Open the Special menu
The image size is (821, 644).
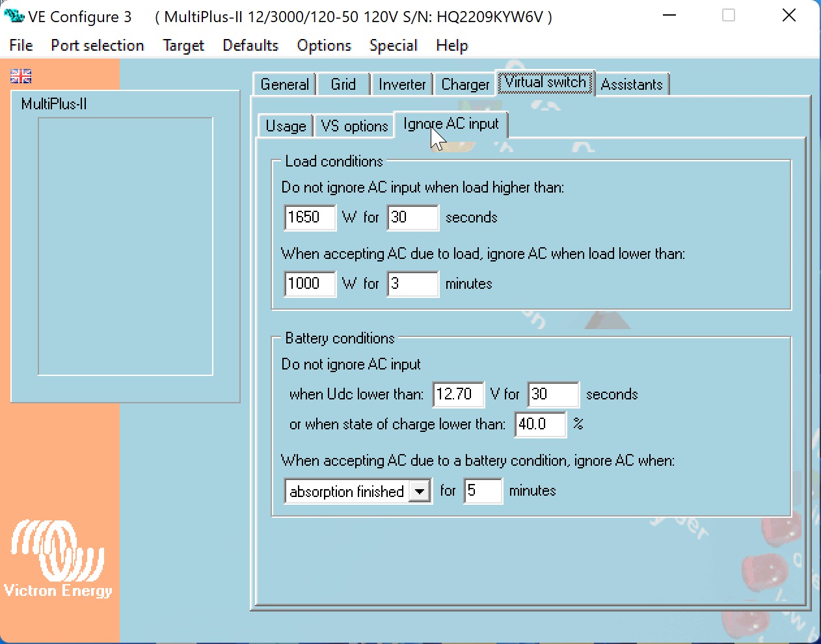coord(394,46)
